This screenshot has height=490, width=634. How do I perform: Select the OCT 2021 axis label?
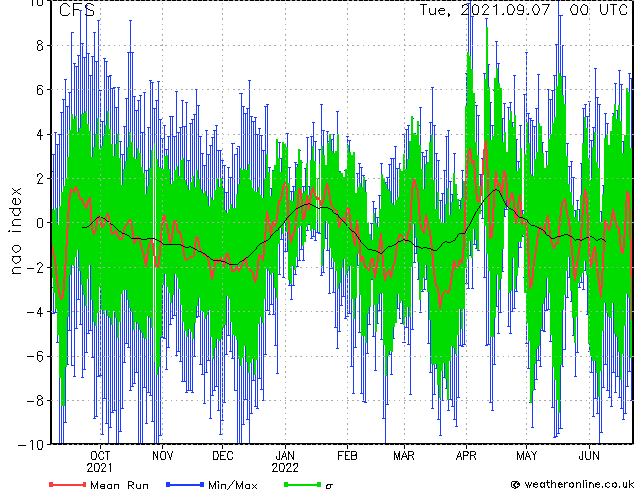[99, 462]
